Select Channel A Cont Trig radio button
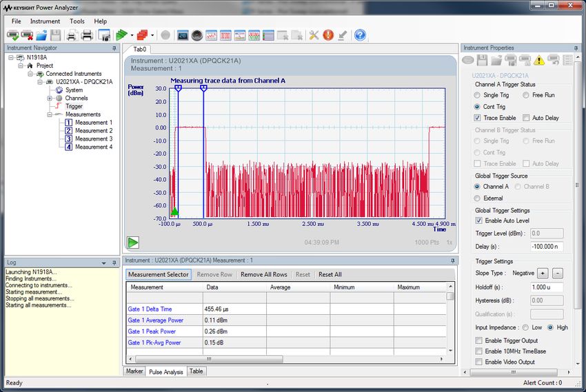Image resolution: width=586 pixels, height=392 pixels. pos(477,107)
